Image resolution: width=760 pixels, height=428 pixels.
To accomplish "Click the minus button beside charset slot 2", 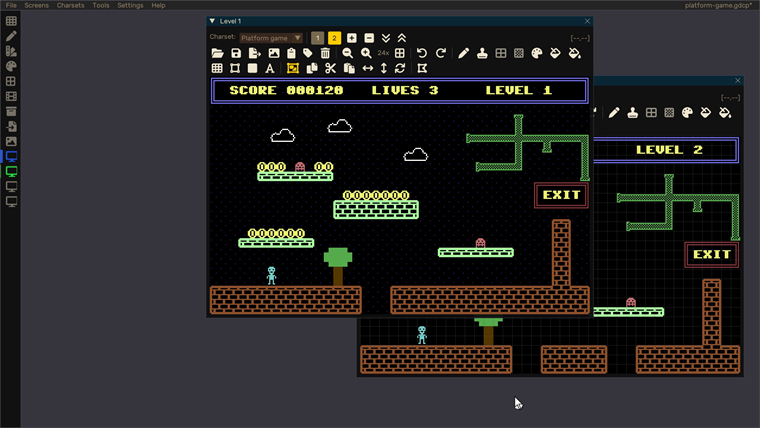I will tap(369, 38).
